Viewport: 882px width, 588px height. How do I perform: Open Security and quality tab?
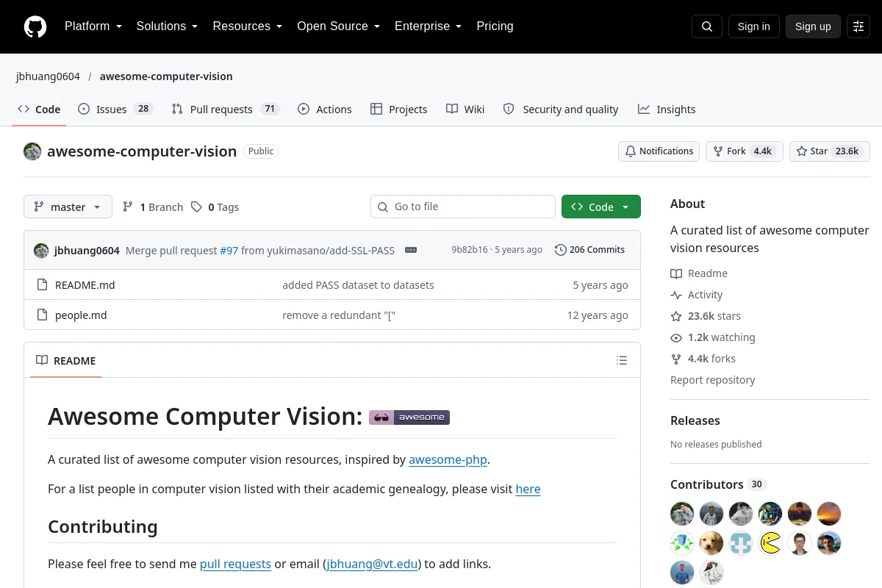[561, 109]
